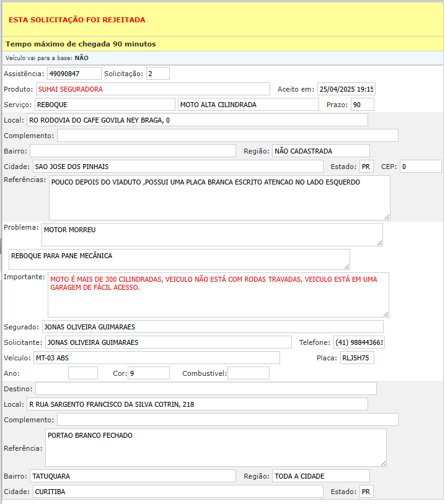Click inside the Referências text area
This screenshot has height=504, width=445.
219,198
